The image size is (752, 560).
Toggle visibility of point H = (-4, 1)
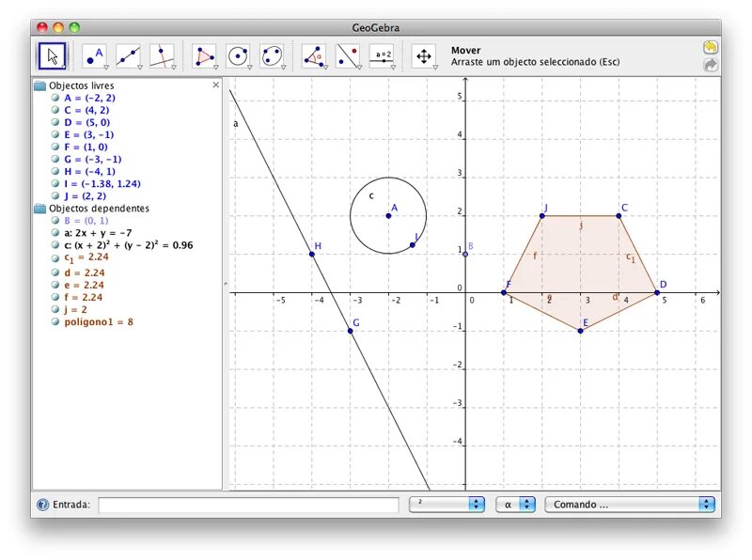point(55,171)
